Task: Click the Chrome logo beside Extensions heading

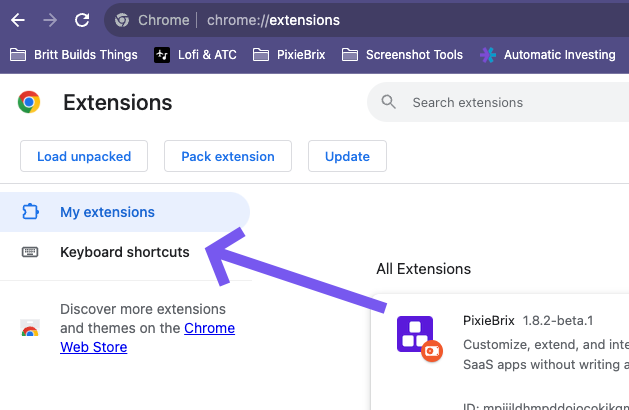Action: point(29,102)
